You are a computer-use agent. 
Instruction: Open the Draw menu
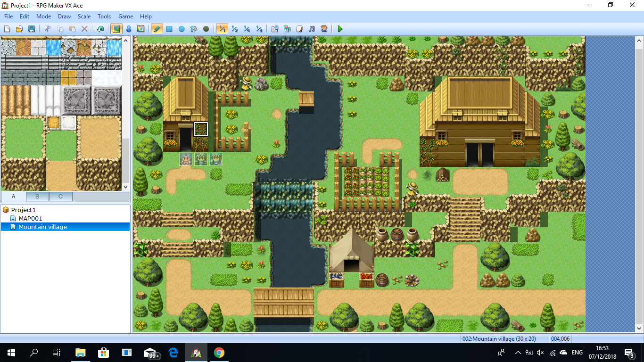point(65,16)
